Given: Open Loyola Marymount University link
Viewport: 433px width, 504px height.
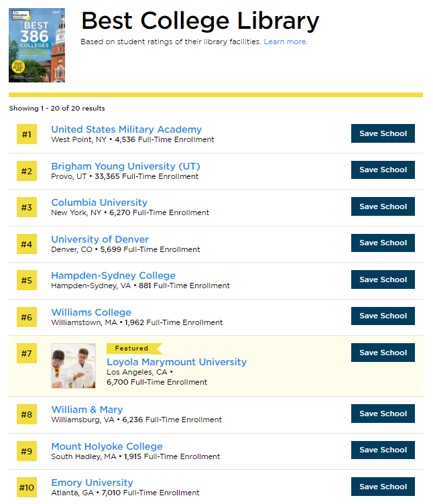Looking at the screenshot, I should point(177,362).
